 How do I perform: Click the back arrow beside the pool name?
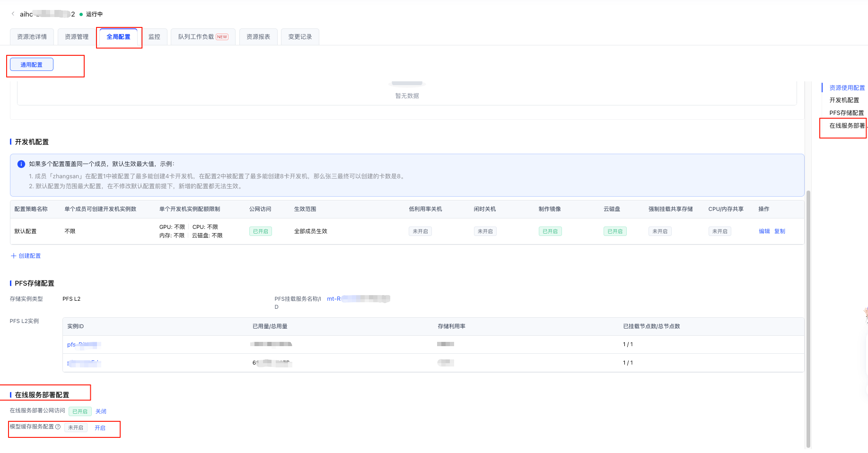[x=13, y=14]
